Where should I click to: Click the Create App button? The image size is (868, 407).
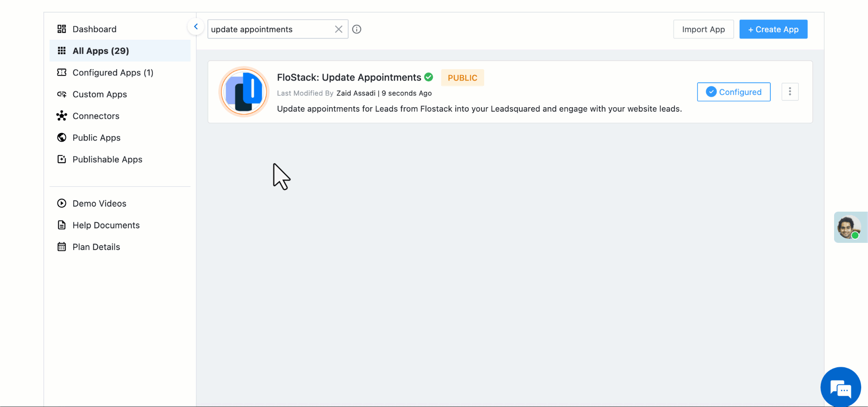click(773, 29)
